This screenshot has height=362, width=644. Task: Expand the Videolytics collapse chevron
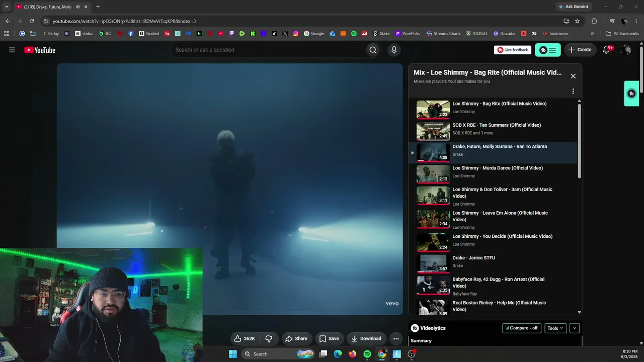[x=575, y=328]
